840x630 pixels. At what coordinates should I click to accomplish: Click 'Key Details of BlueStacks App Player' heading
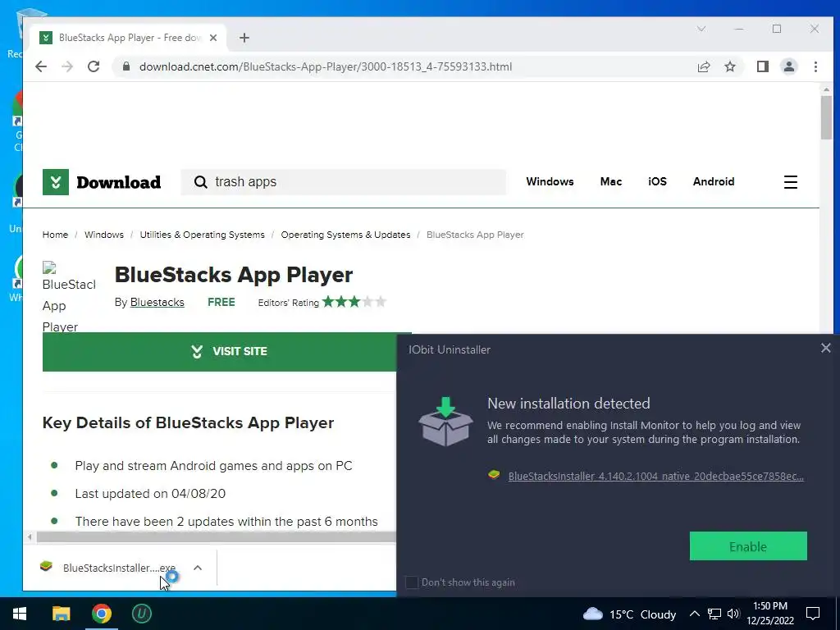[188, 422]
